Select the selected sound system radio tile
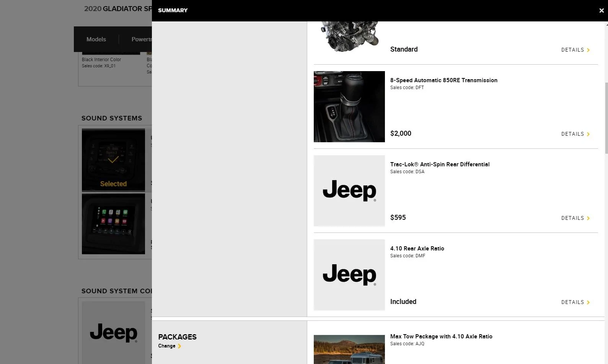Screen dimensions: 608x364 (x=113, y=160)
